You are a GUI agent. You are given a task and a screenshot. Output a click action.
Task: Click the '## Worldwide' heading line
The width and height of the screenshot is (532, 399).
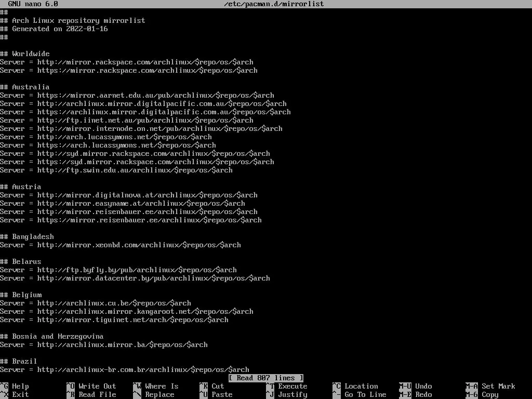(x=25, y=54)
